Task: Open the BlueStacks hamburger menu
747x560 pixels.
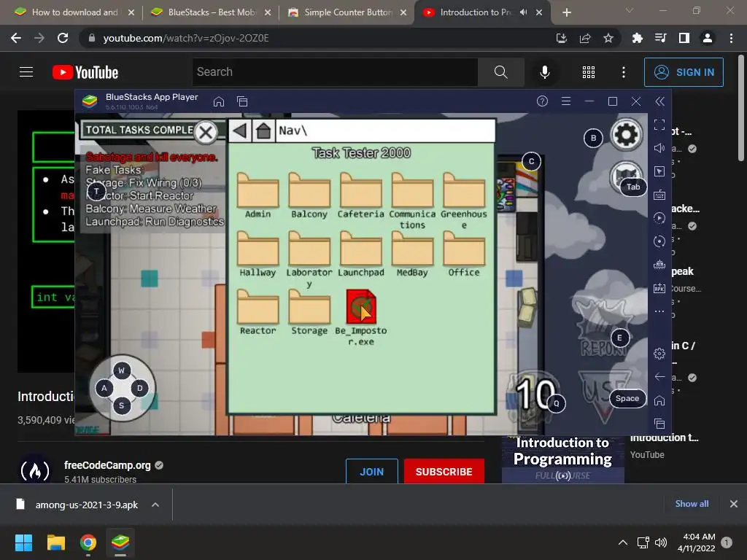Action: click(566, 101)
